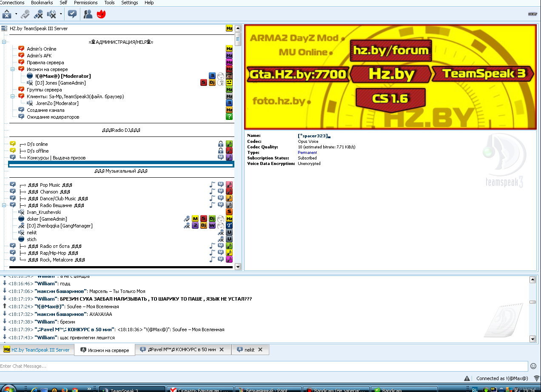Click the muted speaker icon beside [DJ] Jones
The image size is (541, 392).
(30, 83)
